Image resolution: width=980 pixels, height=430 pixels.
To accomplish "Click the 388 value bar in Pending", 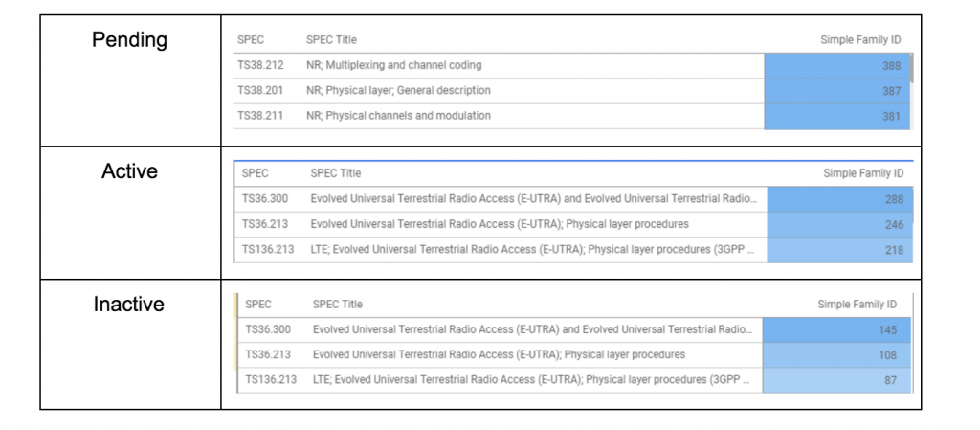I will coord(836,66).
